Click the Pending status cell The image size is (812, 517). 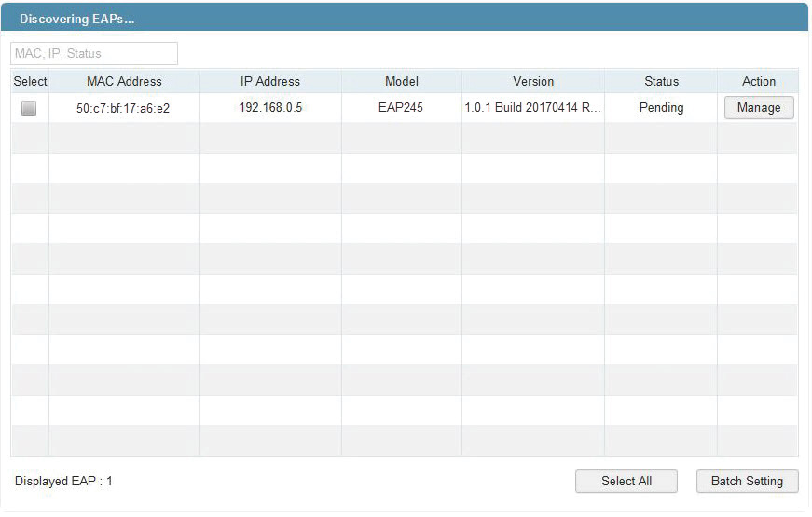point(661,108)
